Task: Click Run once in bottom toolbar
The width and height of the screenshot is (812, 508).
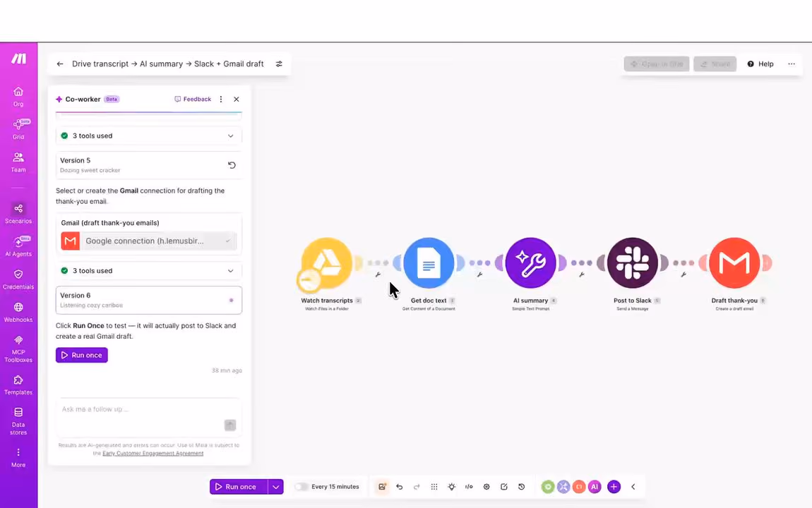Action: click(239, 486)
